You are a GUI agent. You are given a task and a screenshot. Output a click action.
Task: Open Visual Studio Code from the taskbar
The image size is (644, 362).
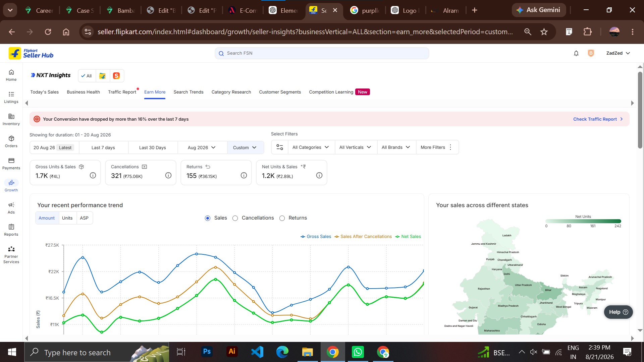(x=257, y=352)
